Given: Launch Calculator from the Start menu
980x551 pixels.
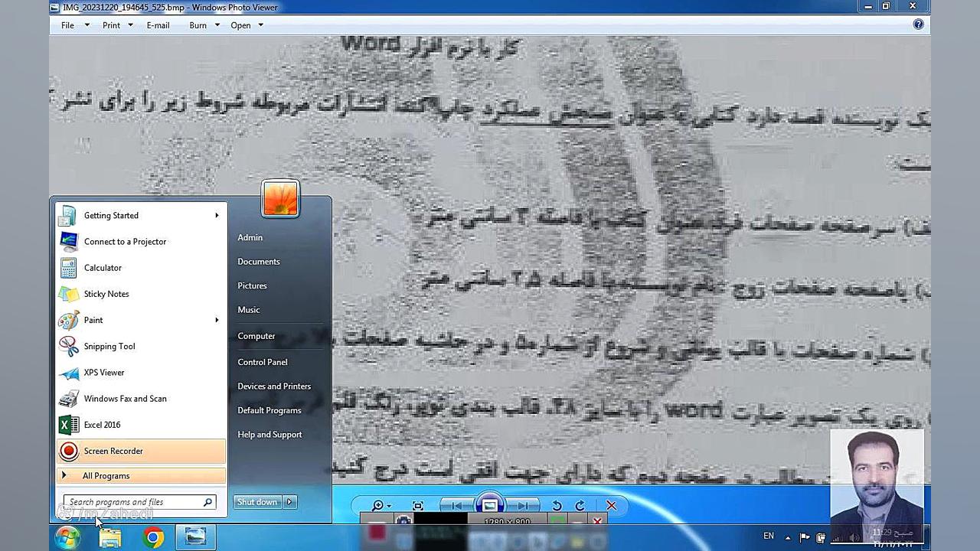Looking at the screenshot, I should [x=141, y=268].
